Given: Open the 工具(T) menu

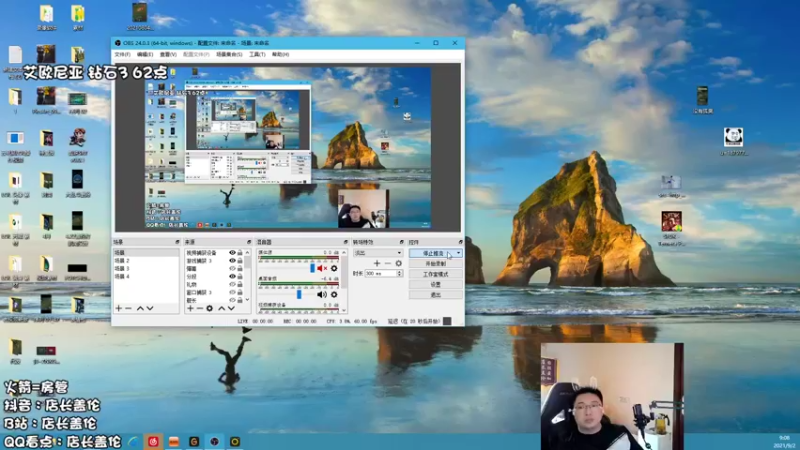Looking at the screenshot, I should [257, 54].
